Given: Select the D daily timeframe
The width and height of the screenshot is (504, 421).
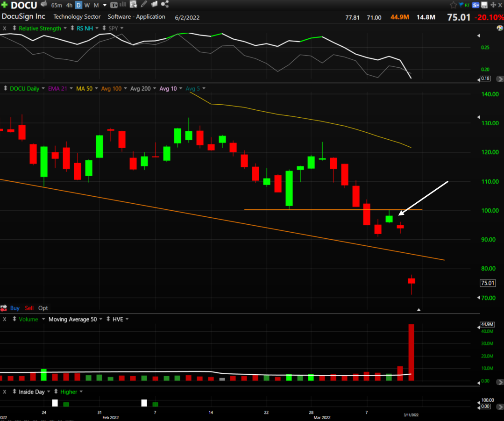Looking at the screenshot, I should point(78,5).
